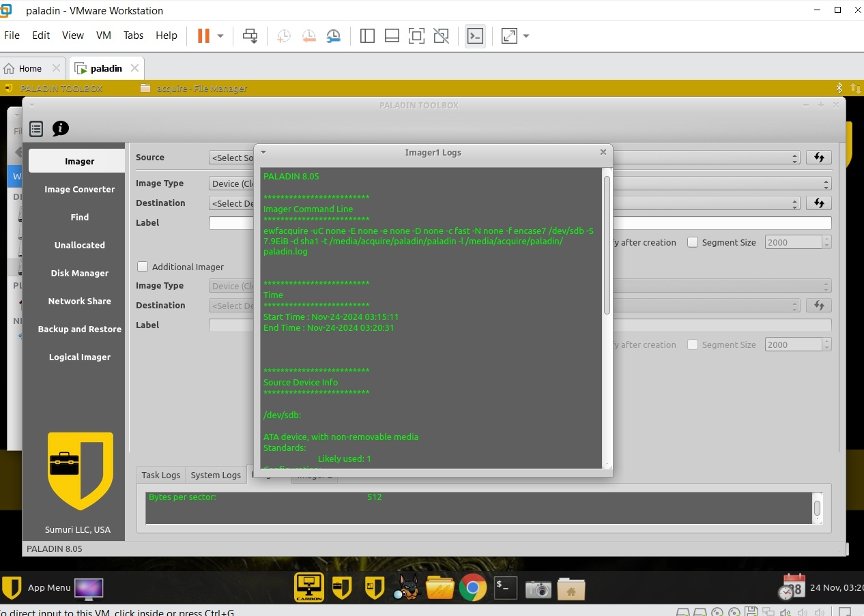Image resolution: width=864 pixels, height=616 pixels.
Task: Click the Unity mode toolbar icon
Action: [442, 36]
